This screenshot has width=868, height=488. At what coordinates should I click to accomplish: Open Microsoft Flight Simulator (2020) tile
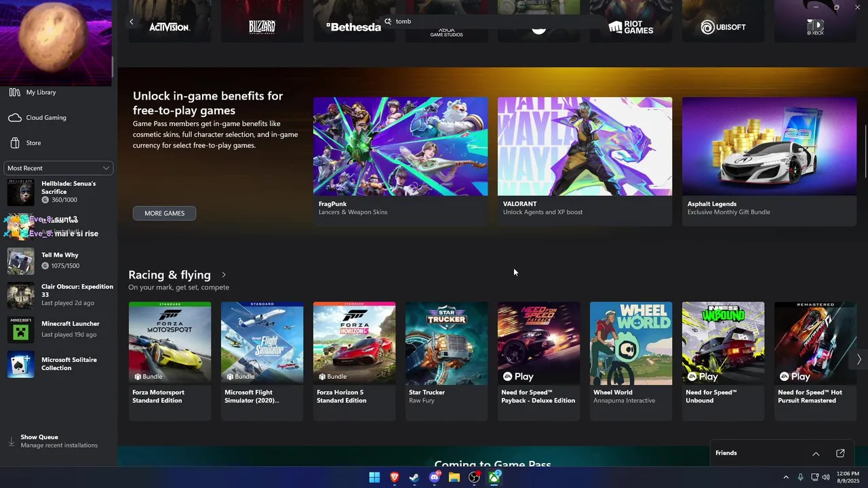click(x=262, y=361)
